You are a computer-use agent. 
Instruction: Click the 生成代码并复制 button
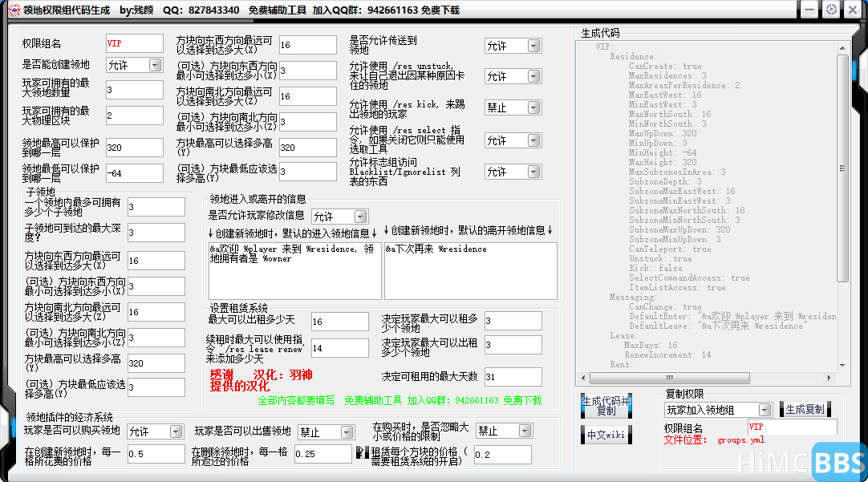click(606, 406)
